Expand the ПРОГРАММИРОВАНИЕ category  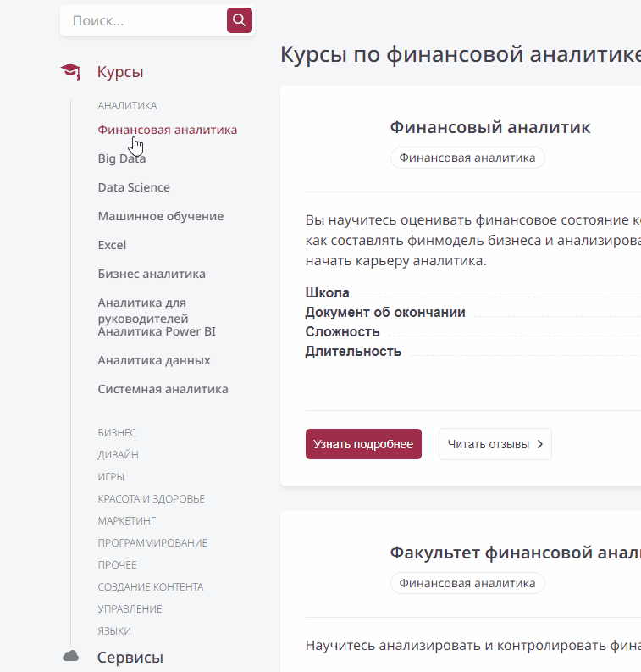(x=152, y=543)
